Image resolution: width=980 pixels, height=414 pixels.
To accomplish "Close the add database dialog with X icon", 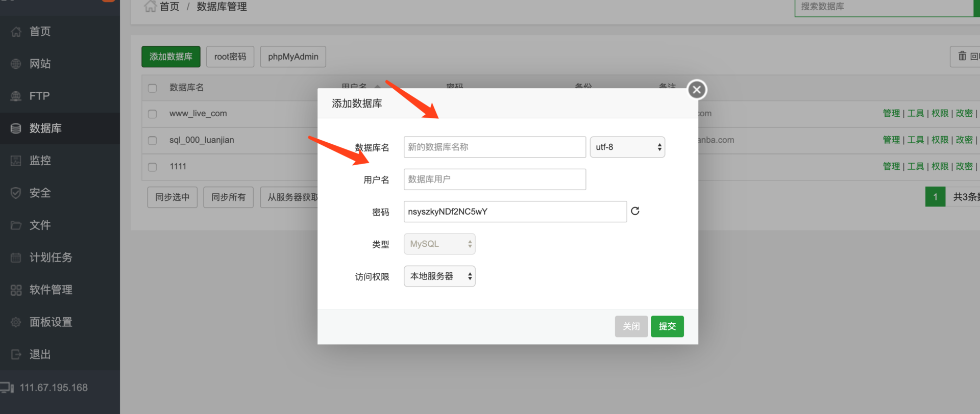I will coord(697,90).
